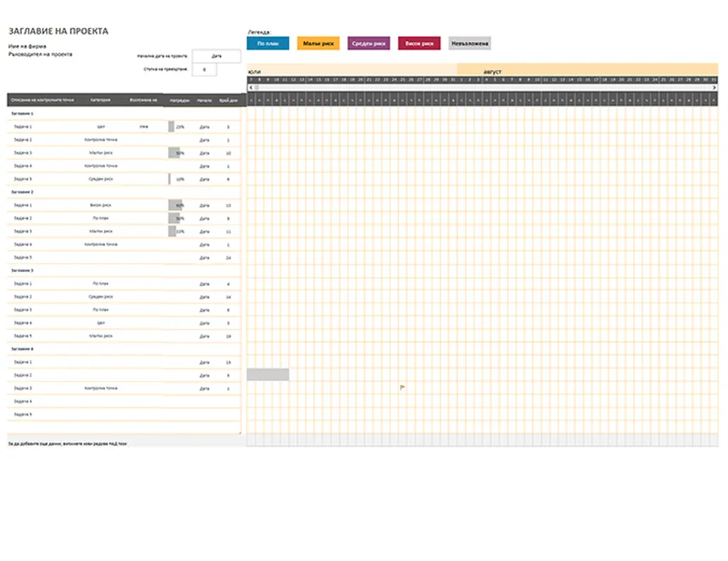Select the blue 'По план' legend swatch
The width and height of the screenshot is (728, 561).
click(268, 43)
